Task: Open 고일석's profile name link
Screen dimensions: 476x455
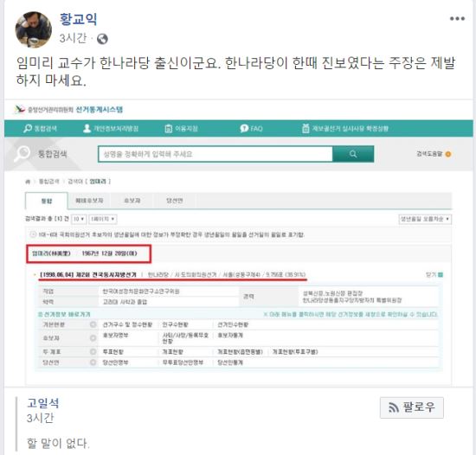Action: pyautogui.click(x=43, y=403)
